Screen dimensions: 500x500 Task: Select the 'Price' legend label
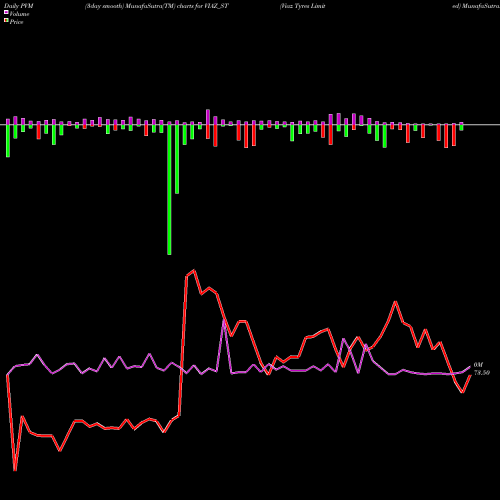click(16, 22)
